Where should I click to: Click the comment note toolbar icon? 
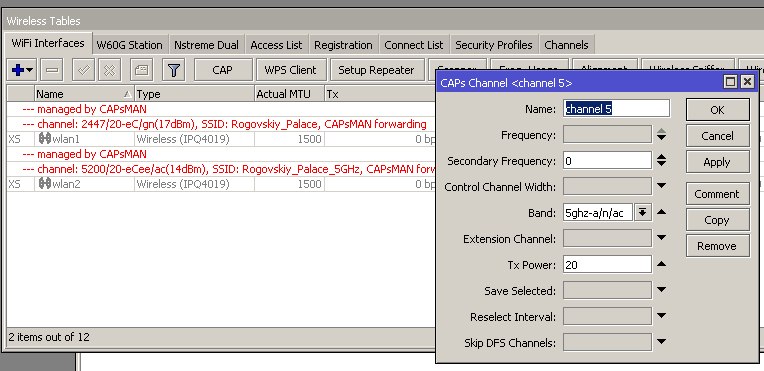(141, 70)
